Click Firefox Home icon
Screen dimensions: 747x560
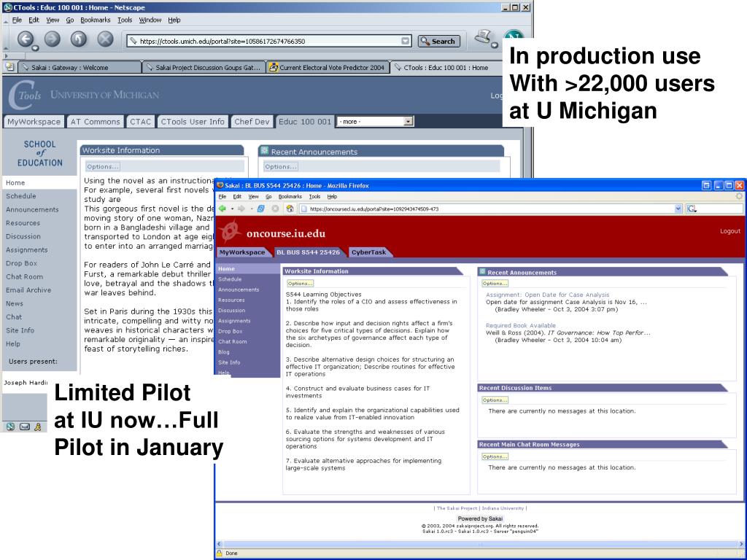(x=290, y=209)
